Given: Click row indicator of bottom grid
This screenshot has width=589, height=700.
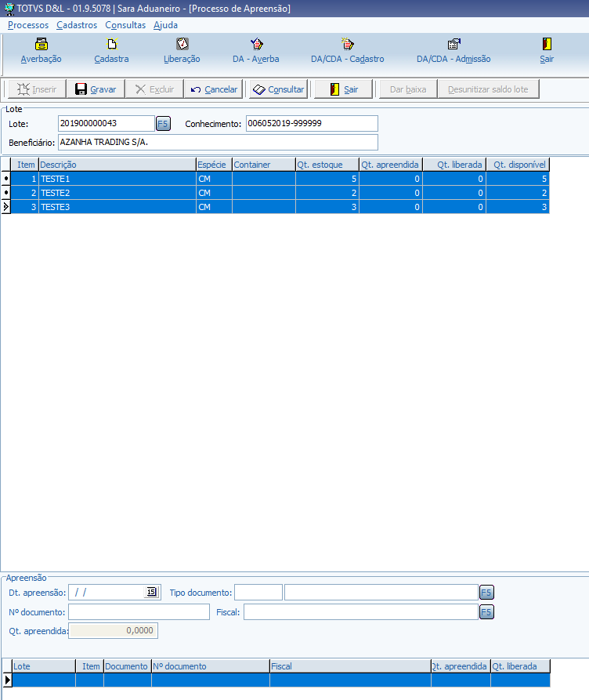Looking at the screenshot, I should click(x=7, y=680).
